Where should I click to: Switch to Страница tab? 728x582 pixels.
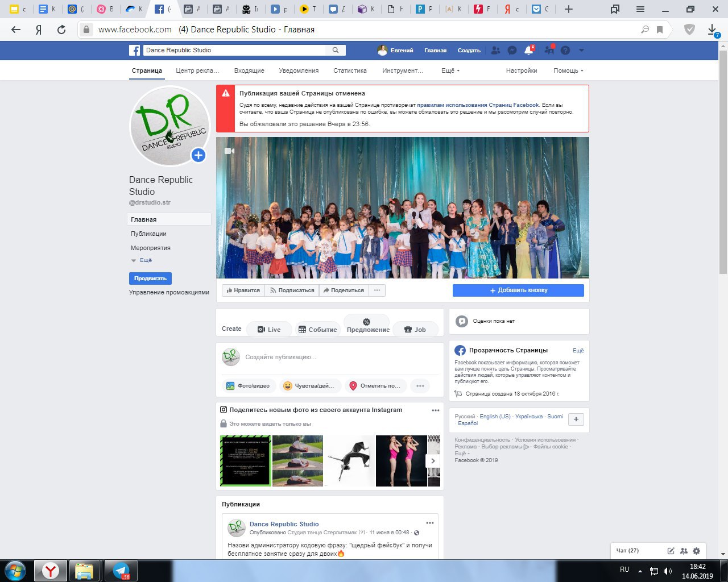pyautogui.click(x=147, y=70)
